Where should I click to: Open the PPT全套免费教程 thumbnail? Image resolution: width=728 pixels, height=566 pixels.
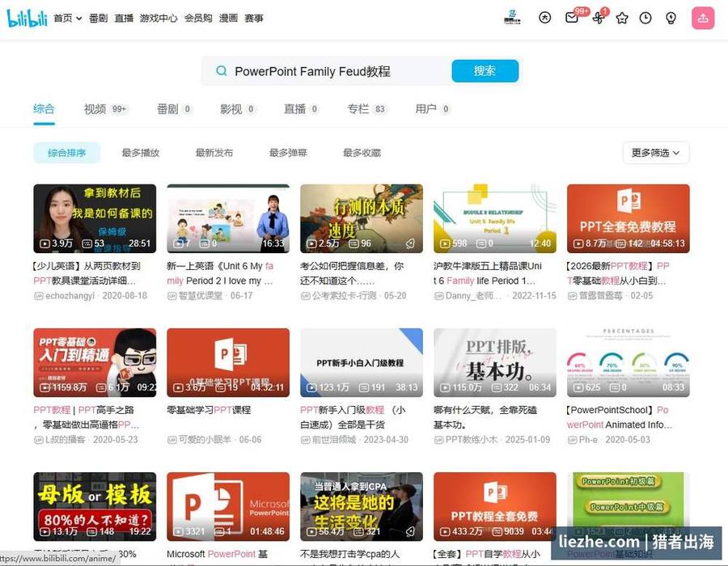pos(629,218)
